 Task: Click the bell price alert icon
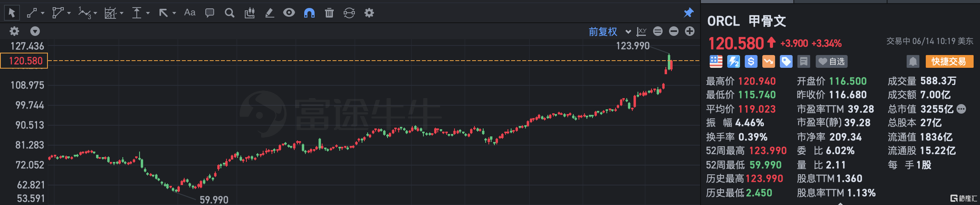pos(913,61)
